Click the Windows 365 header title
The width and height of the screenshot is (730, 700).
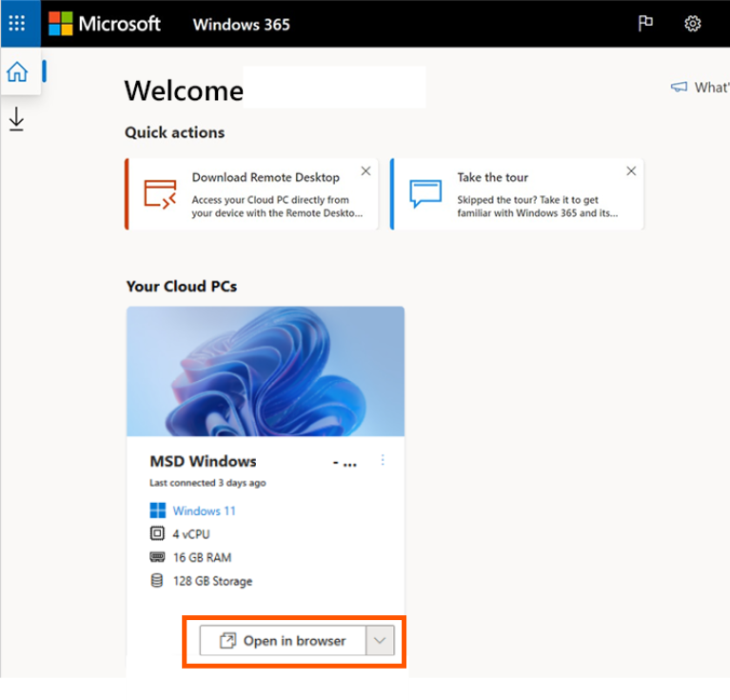pyautogui.click(x=241, y=24)
